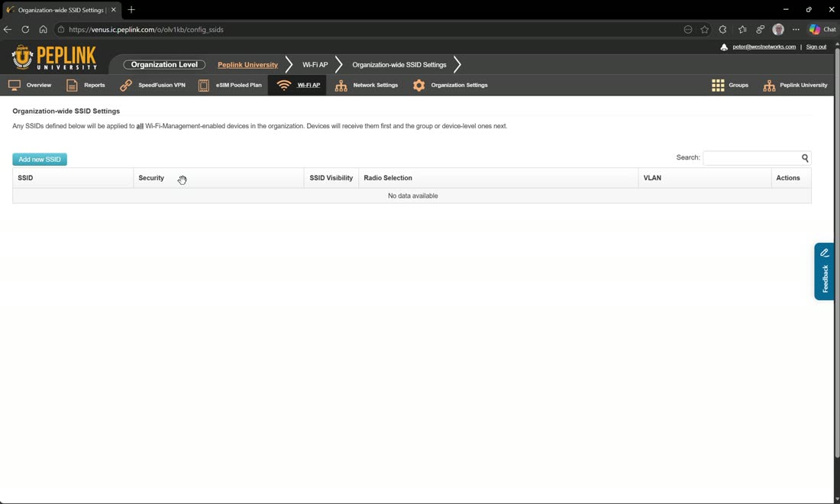Click the Peplink University logo

click(53, 57)
